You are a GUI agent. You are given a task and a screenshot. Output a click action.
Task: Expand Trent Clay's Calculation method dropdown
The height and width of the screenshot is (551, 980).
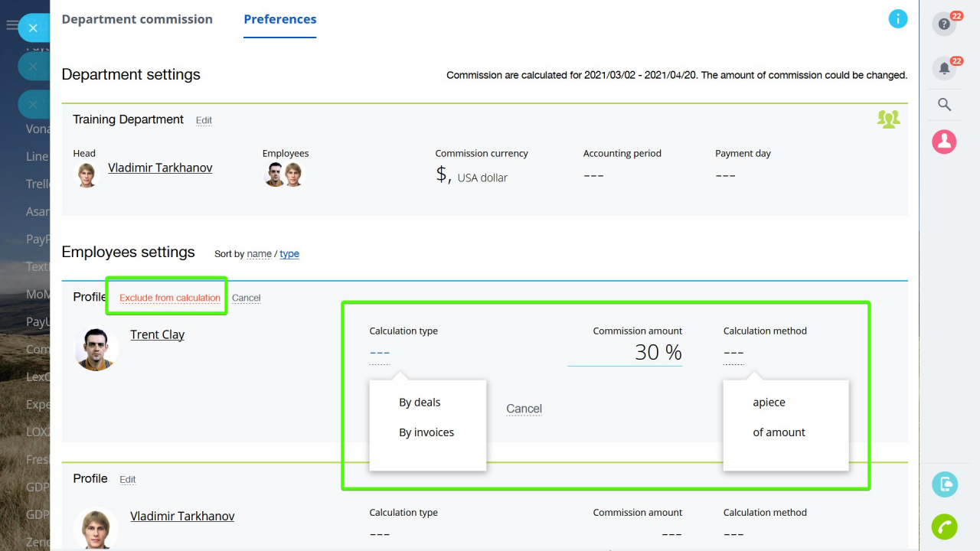point(733,353)
